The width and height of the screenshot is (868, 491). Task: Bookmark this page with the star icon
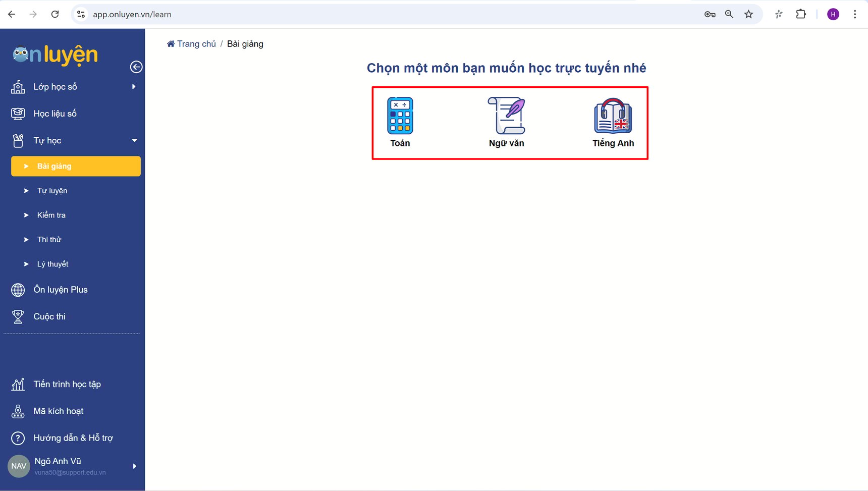click(x=748, y=14)
